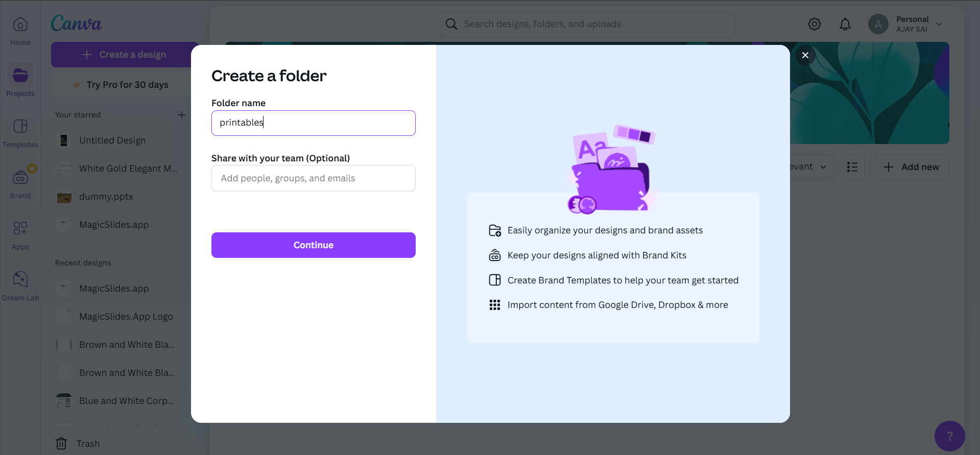Click Easily organize your designs text
Screen dimensions: 980x455
605,230
